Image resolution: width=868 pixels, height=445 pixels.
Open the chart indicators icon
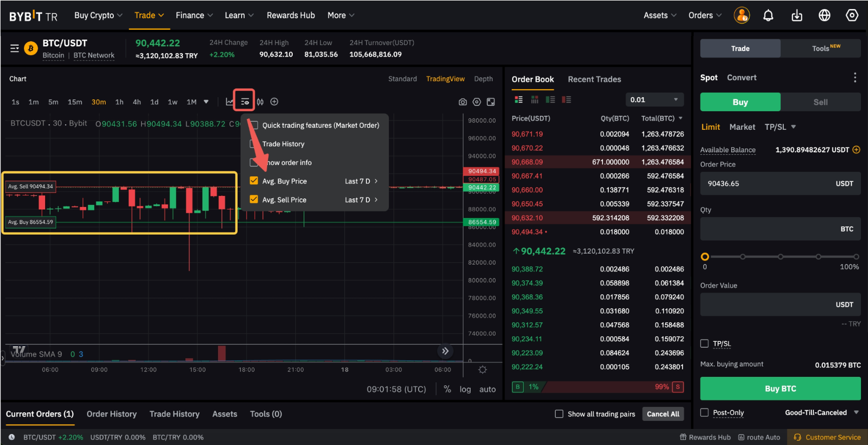pyautogui.click(x=230, y=102)
